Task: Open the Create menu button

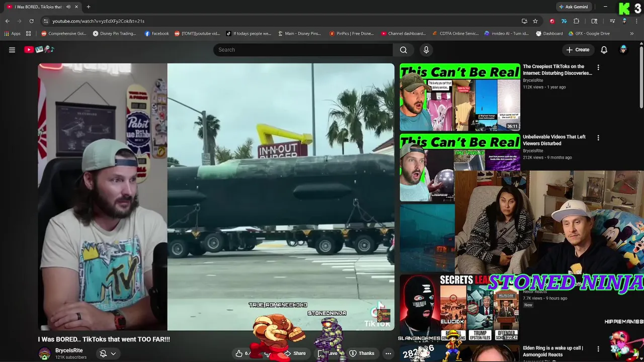Action: coord(578,50)
